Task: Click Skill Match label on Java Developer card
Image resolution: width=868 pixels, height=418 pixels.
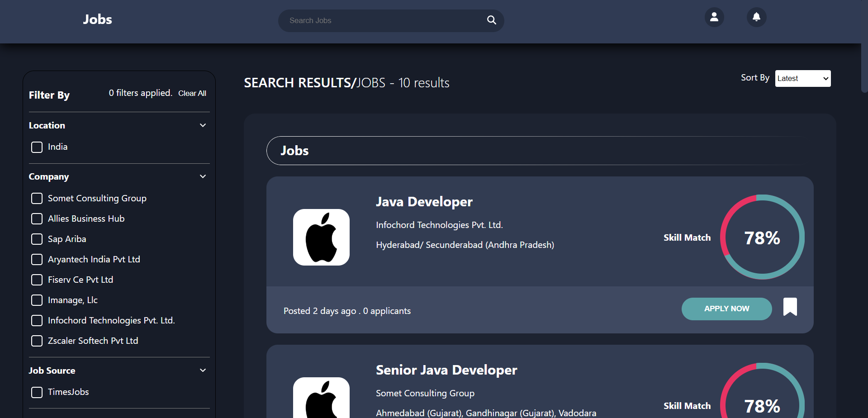Action: pyautogui.click(x=687, y=237)
